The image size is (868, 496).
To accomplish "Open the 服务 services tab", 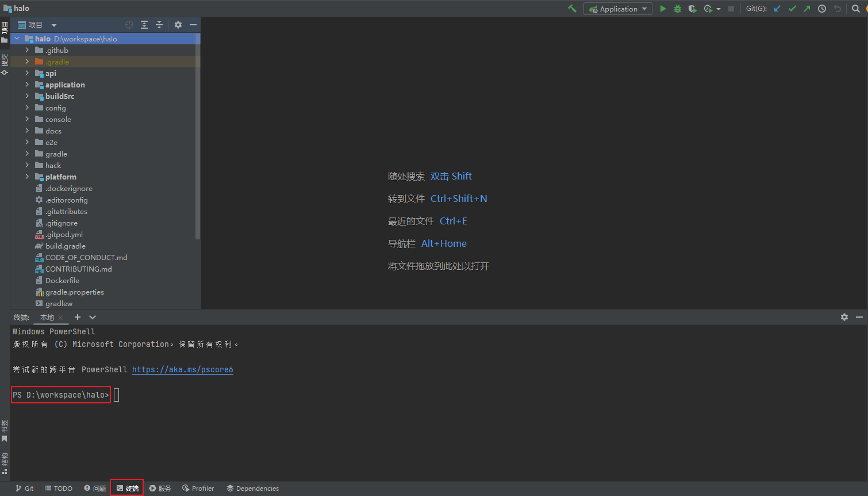I will [160, 489].
